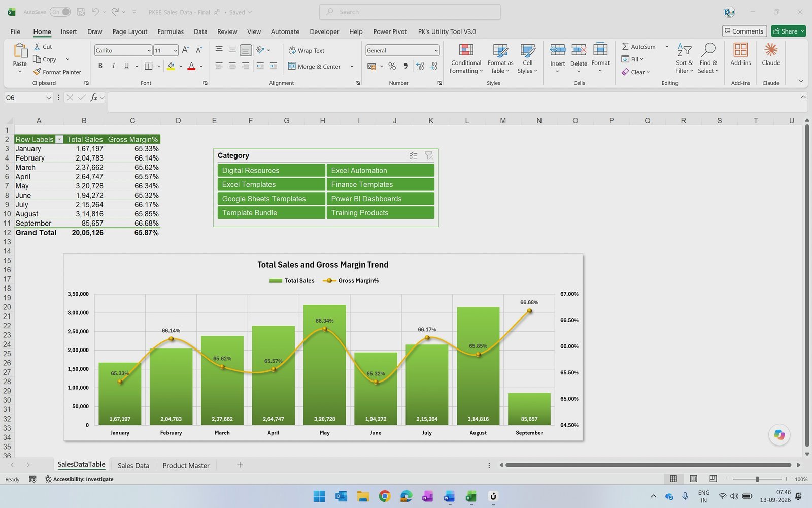Image resolution: width=812 pixels, height=508 pixels.
Task: Select Digital Resources slicer item
Action: click(x=271, y=170)
